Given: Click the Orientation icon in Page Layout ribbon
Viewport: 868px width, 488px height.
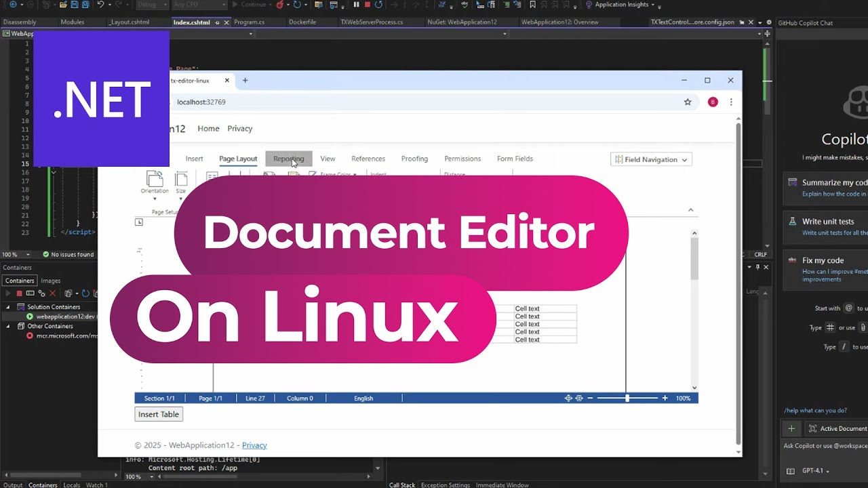Looking at the screenshot, I should coord(155,179).
